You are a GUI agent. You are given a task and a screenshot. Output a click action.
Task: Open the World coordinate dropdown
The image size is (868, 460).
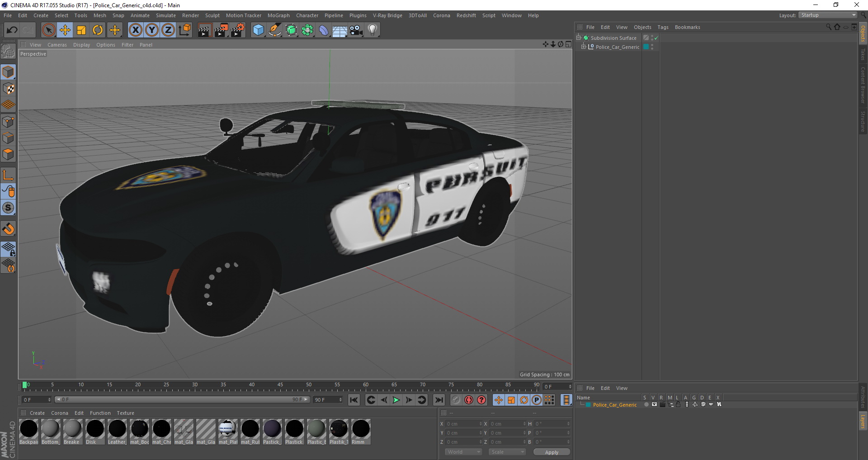(x=463, y=452)
